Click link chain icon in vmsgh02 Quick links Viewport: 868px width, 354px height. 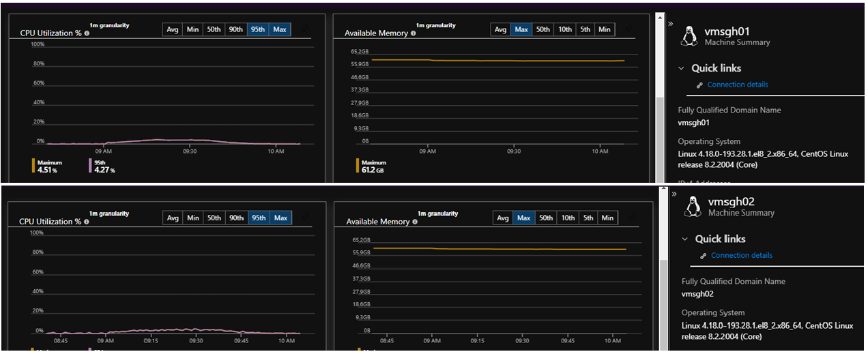point(703,256)
